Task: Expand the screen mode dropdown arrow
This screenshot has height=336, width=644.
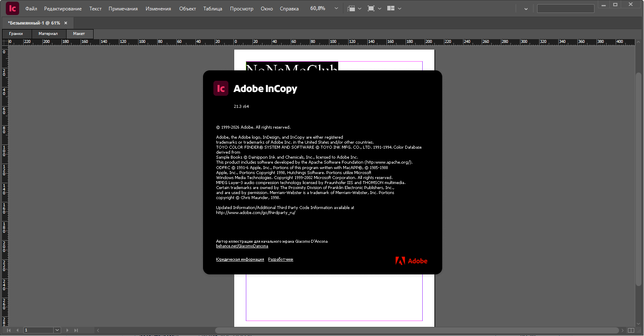Action: 379,9
